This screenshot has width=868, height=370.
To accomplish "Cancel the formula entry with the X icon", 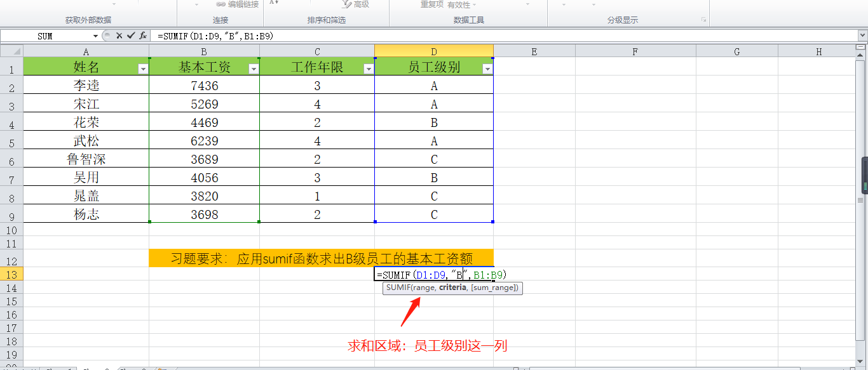I will click(119, 36).
